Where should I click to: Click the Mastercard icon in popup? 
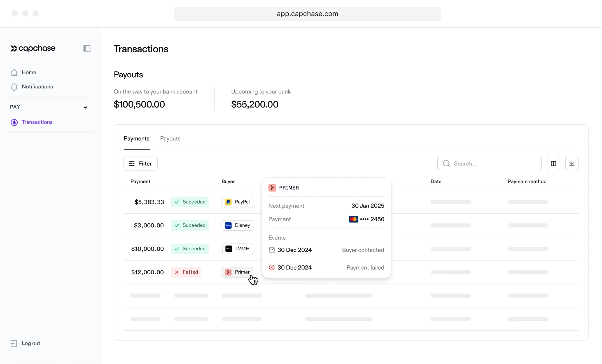click(x=353, y=219)
